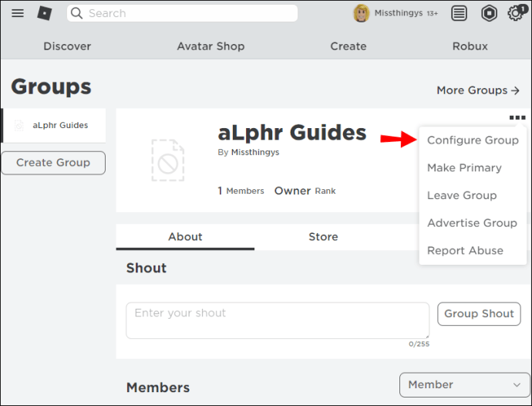Click the Shout section heading

(146, 268)
